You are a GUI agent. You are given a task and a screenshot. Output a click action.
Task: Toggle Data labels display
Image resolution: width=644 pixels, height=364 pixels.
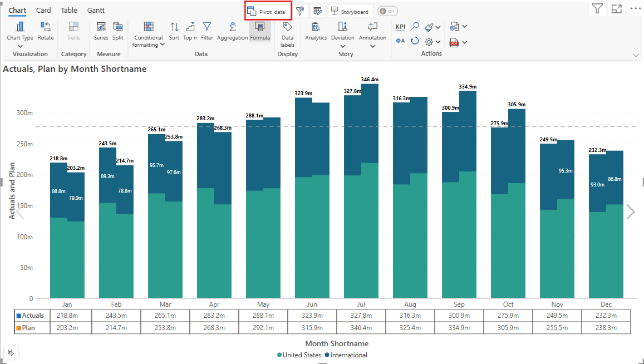pyautogui.click(x=287, y=28)
